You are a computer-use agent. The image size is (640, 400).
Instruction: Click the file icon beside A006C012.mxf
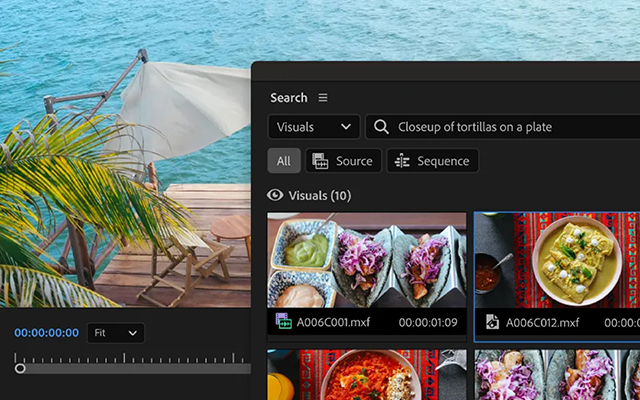[x=492, y=322]
